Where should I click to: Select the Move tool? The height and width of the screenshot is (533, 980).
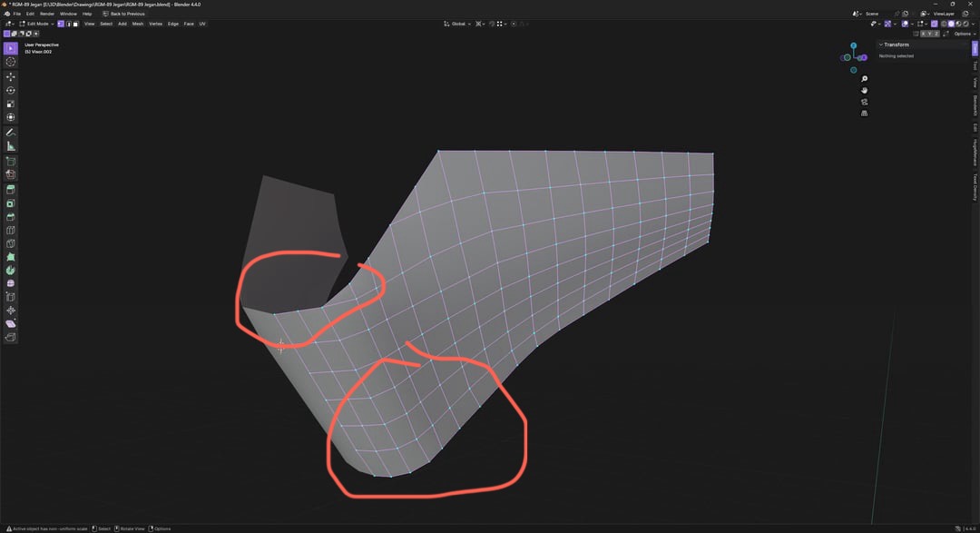click(11, 76)
